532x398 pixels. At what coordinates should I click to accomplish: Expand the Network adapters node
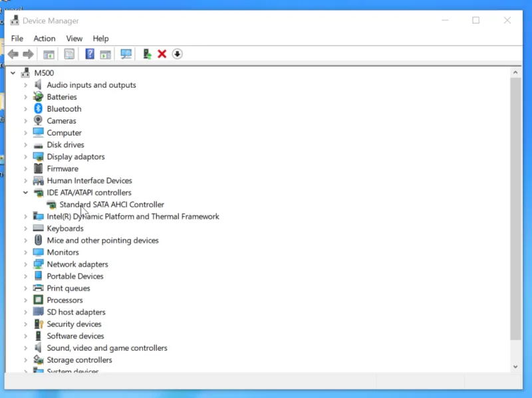(x=25, y=264)
